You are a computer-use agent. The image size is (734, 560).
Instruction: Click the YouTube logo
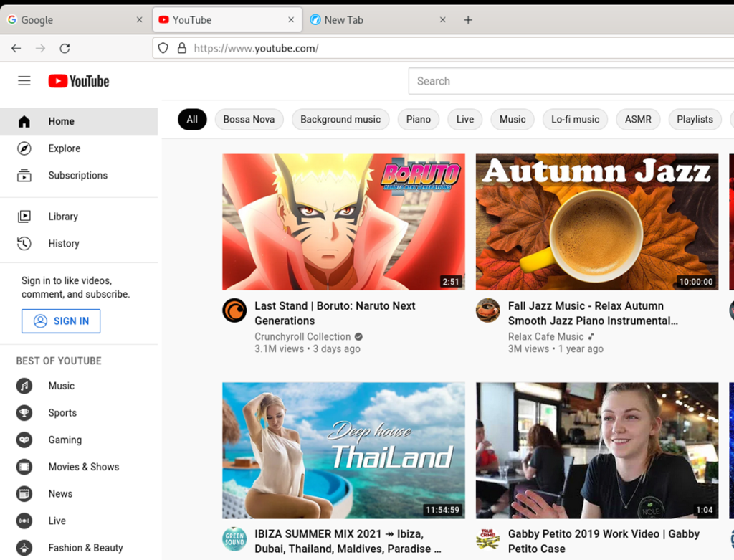tap(78, 80)
